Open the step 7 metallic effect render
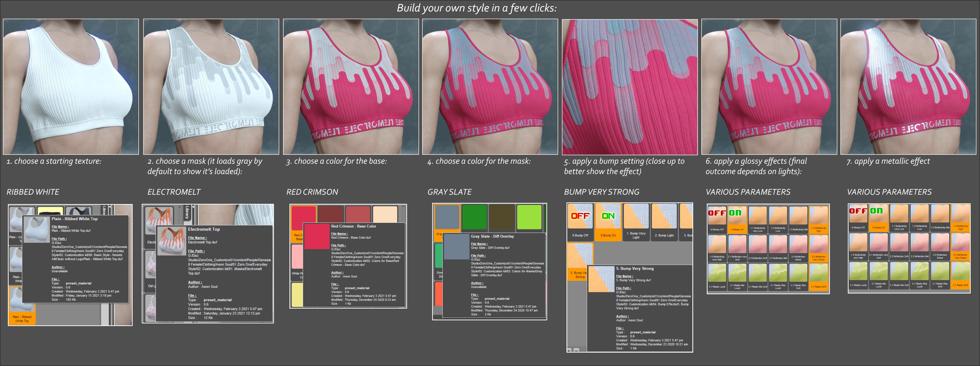Viewport: 980px width, 366px height. point(909,86)
